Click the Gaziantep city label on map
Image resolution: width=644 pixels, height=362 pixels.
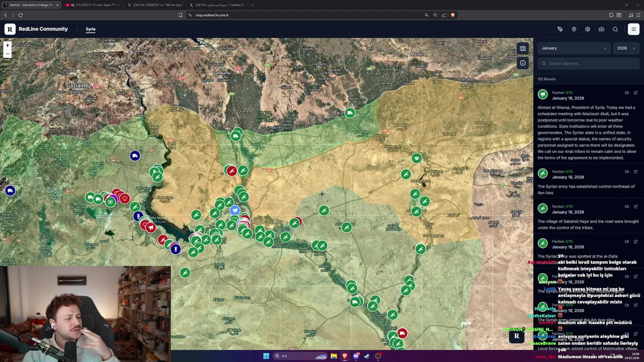(79, 85)
